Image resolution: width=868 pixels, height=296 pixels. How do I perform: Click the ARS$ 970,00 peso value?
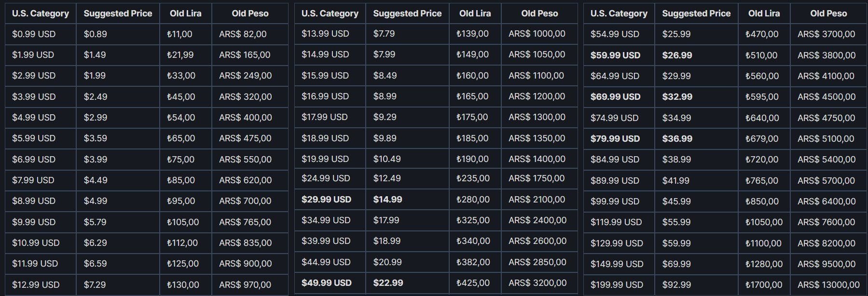coord(245,284)
